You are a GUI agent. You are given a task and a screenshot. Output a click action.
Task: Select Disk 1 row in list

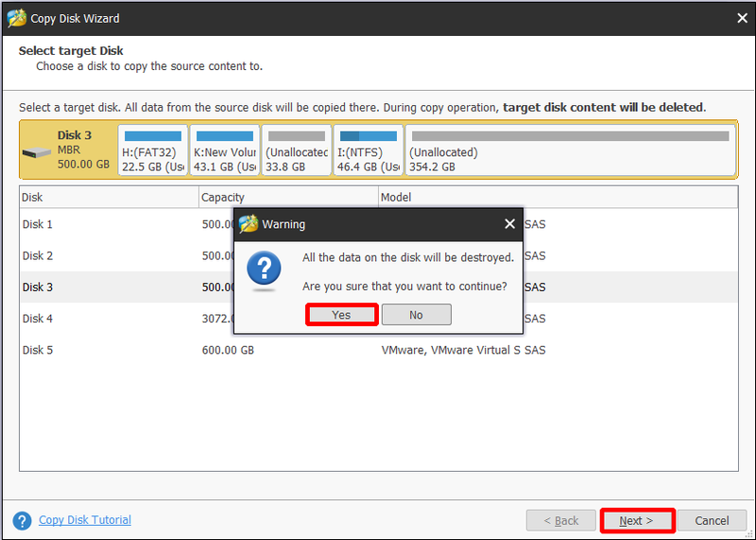[379, 224]
